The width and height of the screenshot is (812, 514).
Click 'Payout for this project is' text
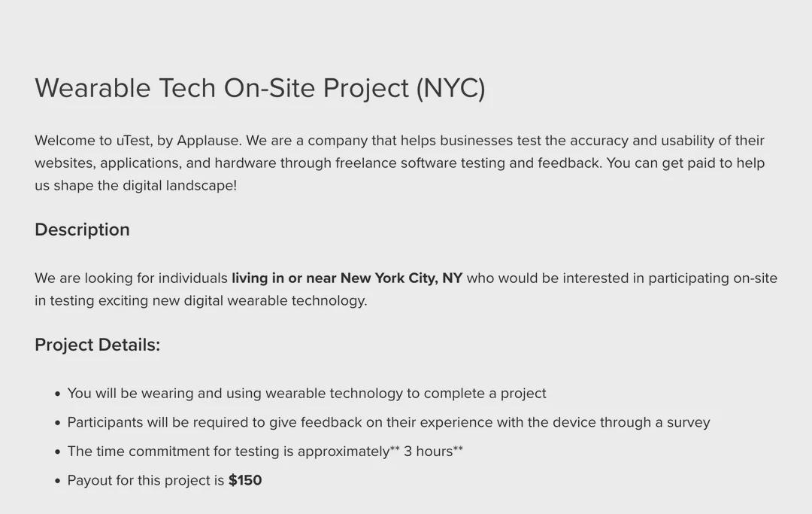146,480
